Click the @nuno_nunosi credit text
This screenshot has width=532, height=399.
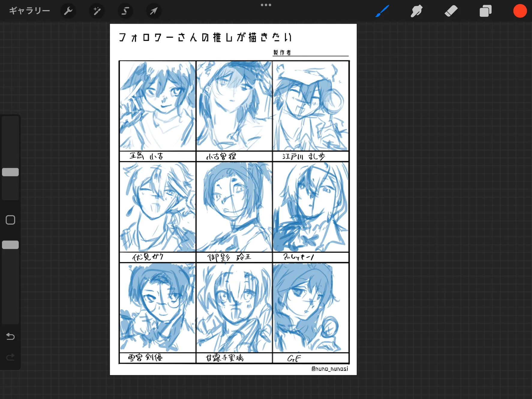click(330, 369)
